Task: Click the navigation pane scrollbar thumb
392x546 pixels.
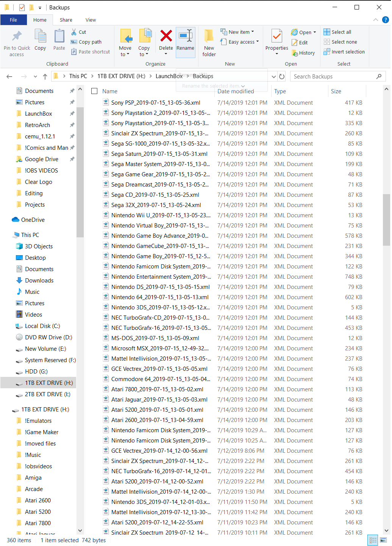Action: pyautogui.click(x=80, y=173)
